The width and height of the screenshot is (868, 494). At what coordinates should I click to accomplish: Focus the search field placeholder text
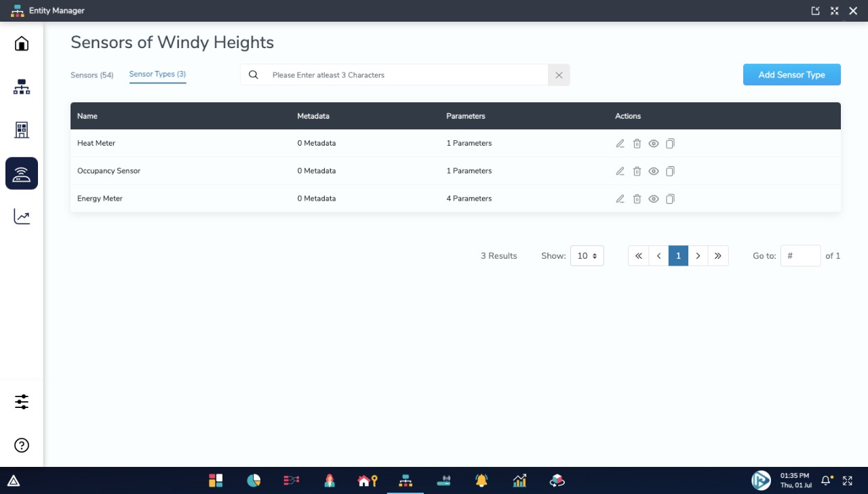[328, 75]
